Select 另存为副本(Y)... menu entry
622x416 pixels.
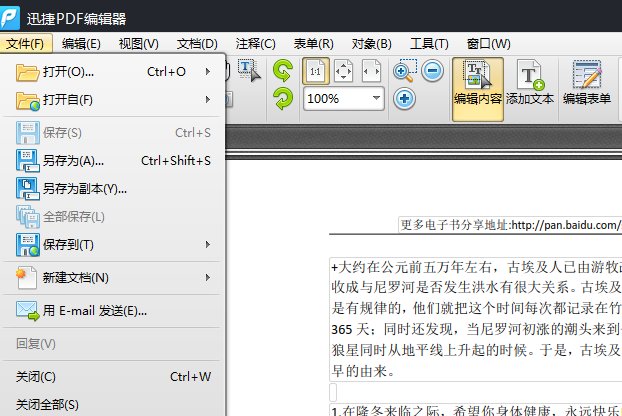click(x=113, y=189)
